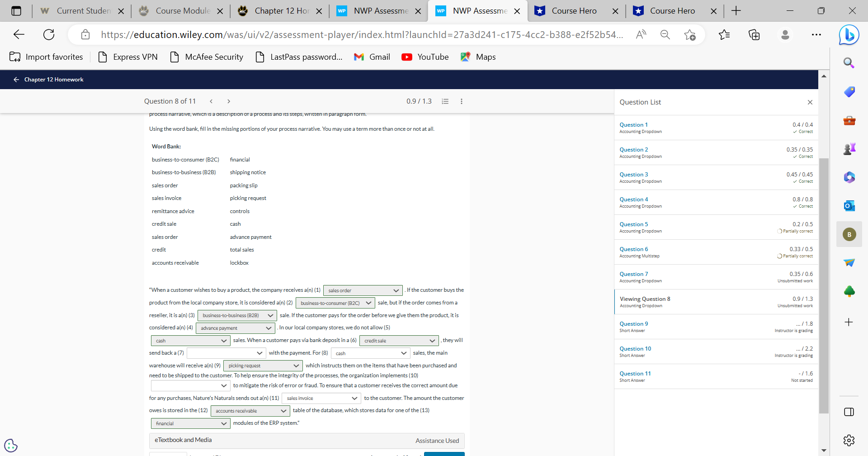Go back using the browser back arrow
Screen dimensions: 868x456
[19, 34]
